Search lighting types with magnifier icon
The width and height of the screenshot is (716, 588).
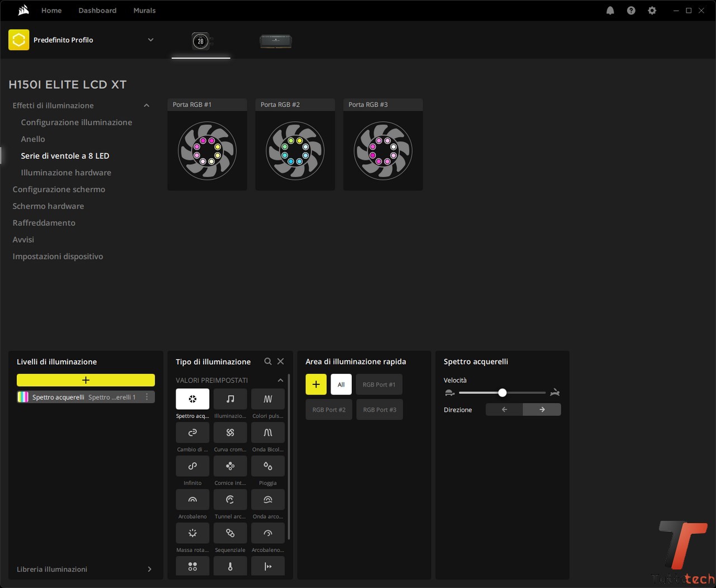coord(268,361)
